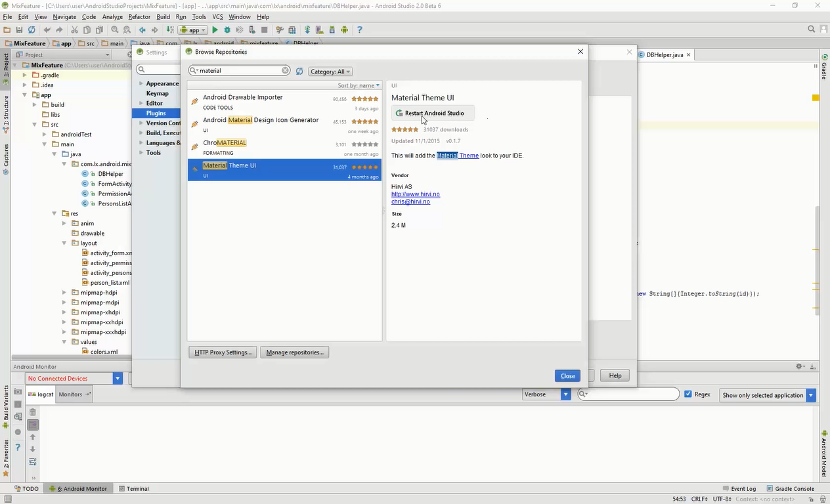Click the use soft wraps logcat icon
Image resolution: width=830 pixels, height=504 pixels.
32,461
